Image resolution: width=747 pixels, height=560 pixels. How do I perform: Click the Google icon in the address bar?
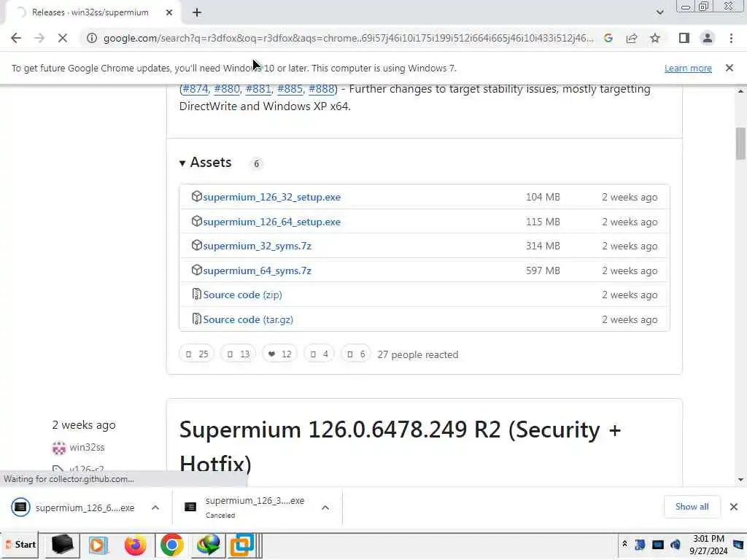tap(608, 38)
